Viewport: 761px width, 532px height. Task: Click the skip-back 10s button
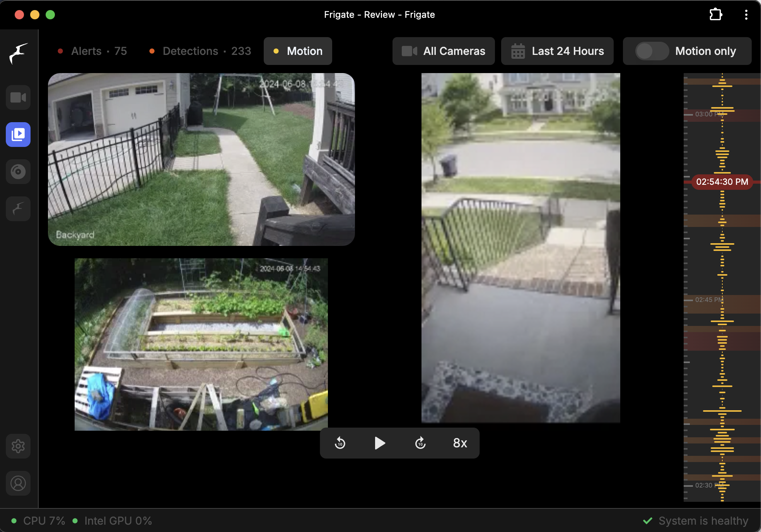(340, 443)
